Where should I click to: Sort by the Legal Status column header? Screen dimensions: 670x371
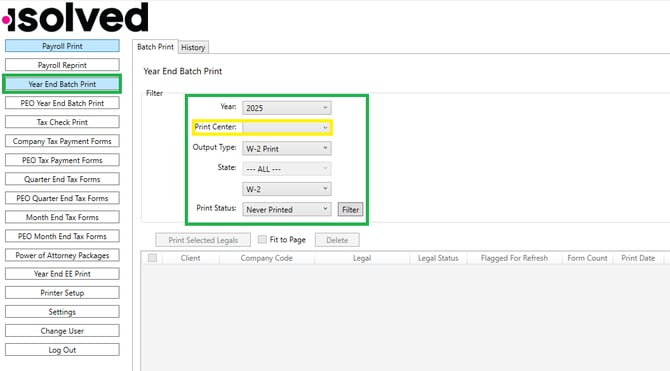(438, 258)
